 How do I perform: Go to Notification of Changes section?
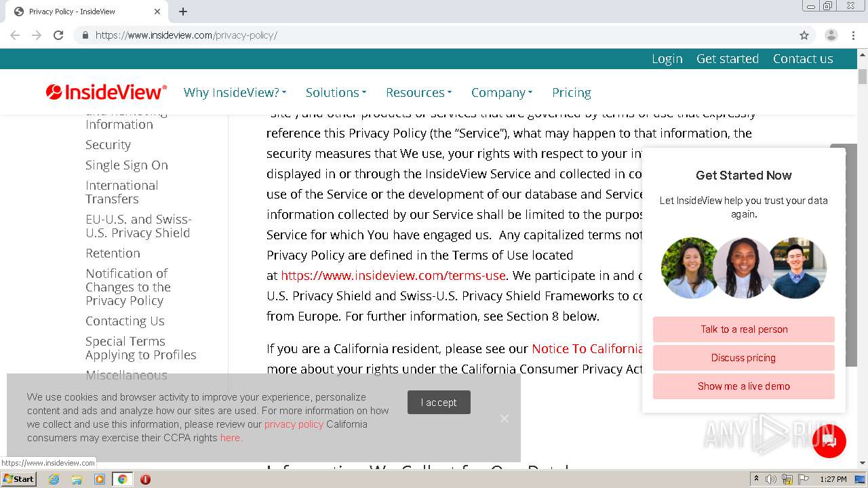pyautogui.click(x=127, y=287)
